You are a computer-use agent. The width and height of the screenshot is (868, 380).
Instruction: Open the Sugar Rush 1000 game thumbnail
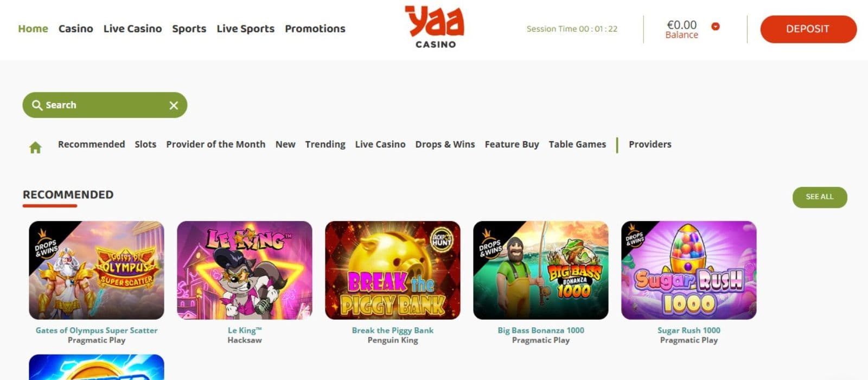pos(689,270)
